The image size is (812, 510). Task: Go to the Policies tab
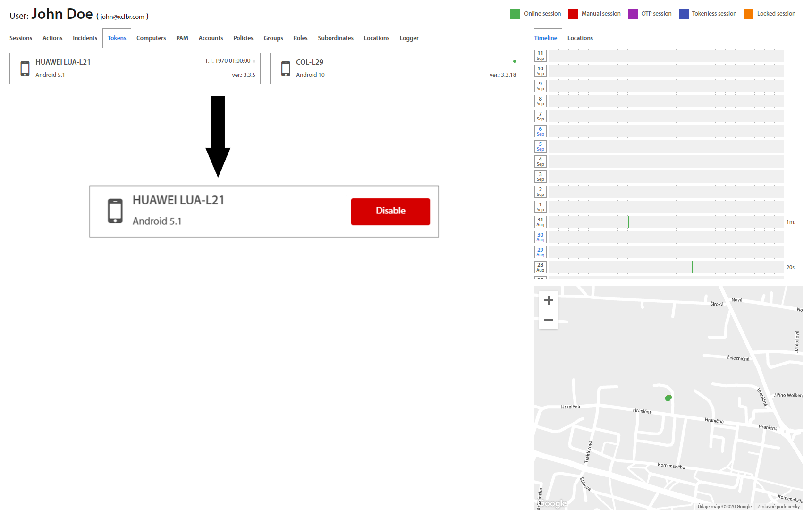pos(243,38)
